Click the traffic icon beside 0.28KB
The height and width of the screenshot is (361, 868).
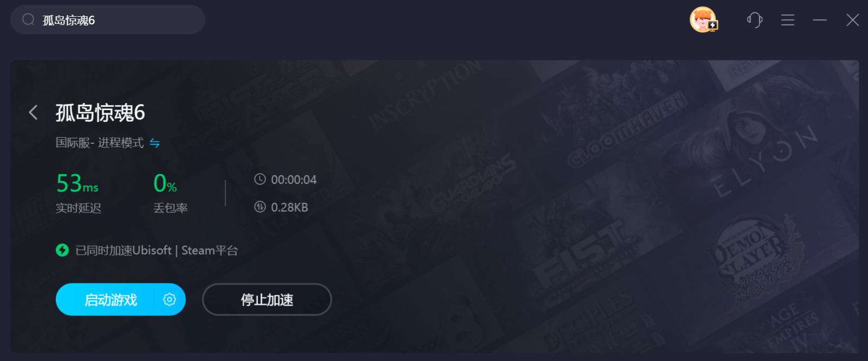260,207
